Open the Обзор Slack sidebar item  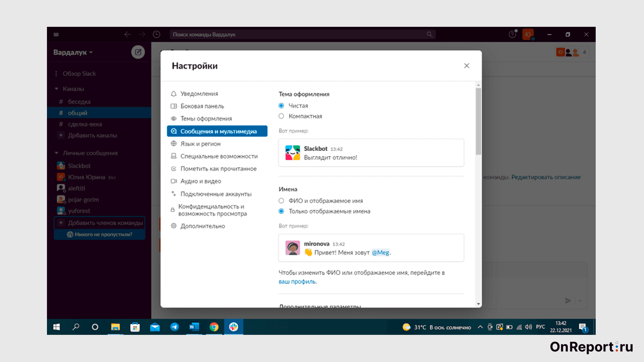coord(79,73)
